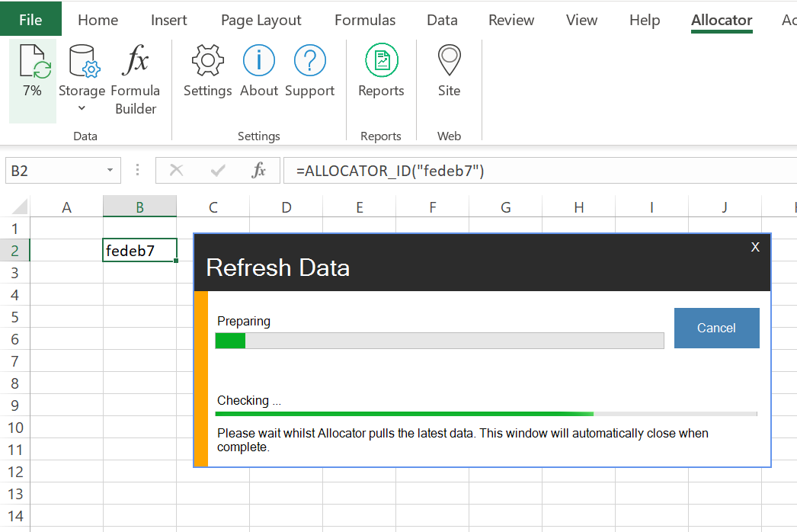Screen dimensions: 797x532
Task: Select column D header
Action: click(286, 207)
